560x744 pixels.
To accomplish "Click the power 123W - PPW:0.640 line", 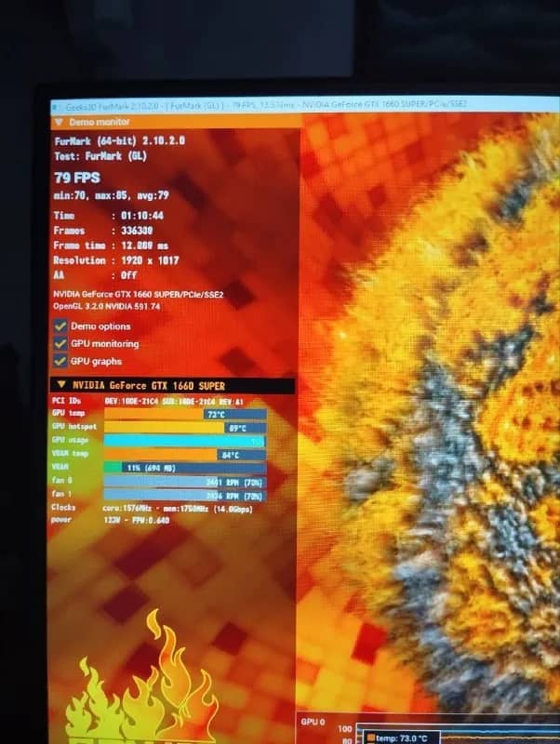I will pos(110,520).
